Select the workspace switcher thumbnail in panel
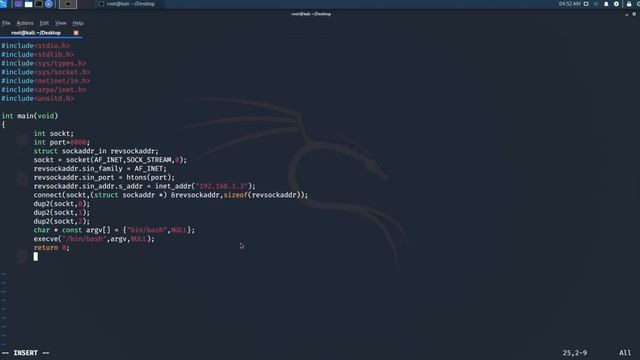The image size is (640, 360). pyautogui.click(x=68, y=4)
